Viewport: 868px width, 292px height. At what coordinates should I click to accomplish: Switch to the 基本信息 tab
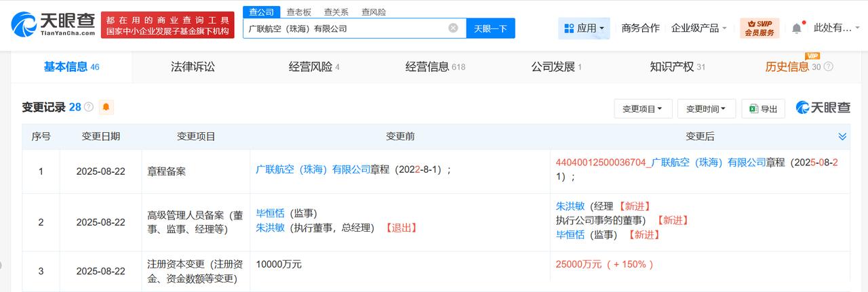click(x=71, y=66)
